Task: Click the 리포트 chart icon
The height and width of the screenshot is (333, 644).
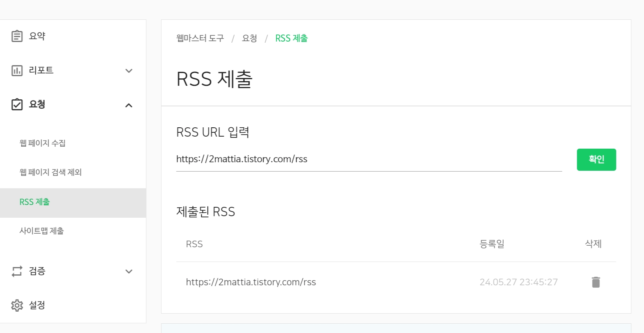Action: point(17,71)
